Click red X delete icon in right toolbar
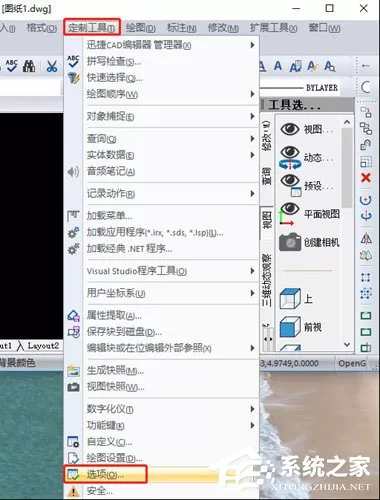The image size is (380, 500). tap(366, 178)
